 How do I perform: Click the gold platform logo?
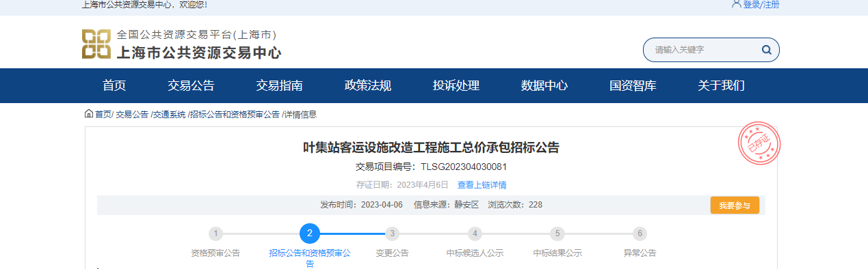(x=96, y=44)
